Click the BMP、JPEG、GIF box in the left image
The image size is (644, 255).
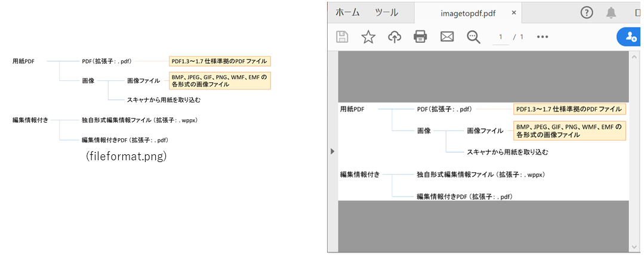click(x=220, y=81)
